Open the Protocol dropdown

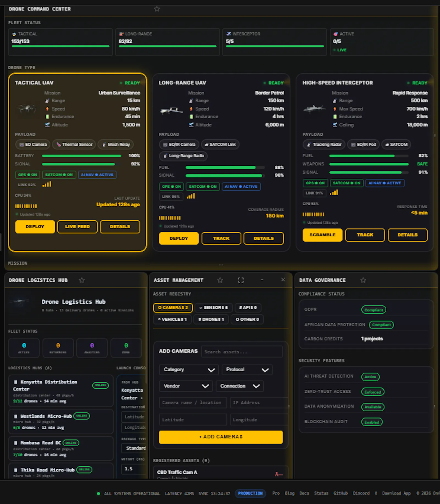(247, 370)
